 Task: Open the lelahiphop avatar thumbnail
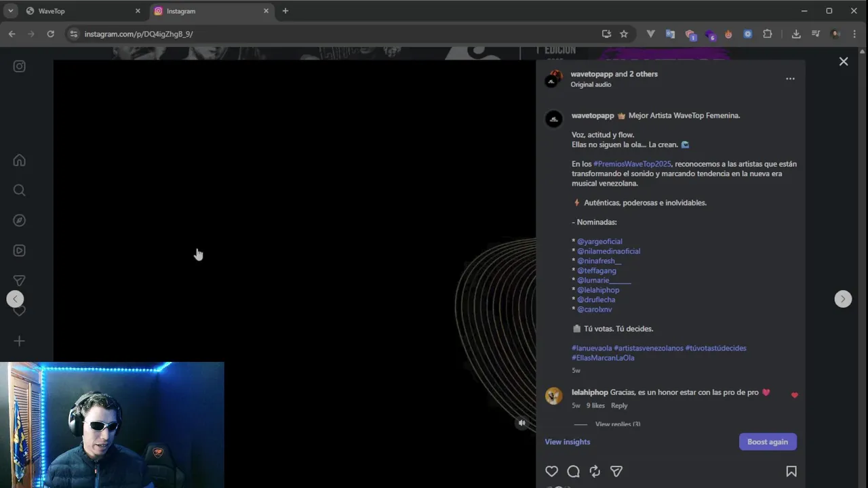(554, 396)
